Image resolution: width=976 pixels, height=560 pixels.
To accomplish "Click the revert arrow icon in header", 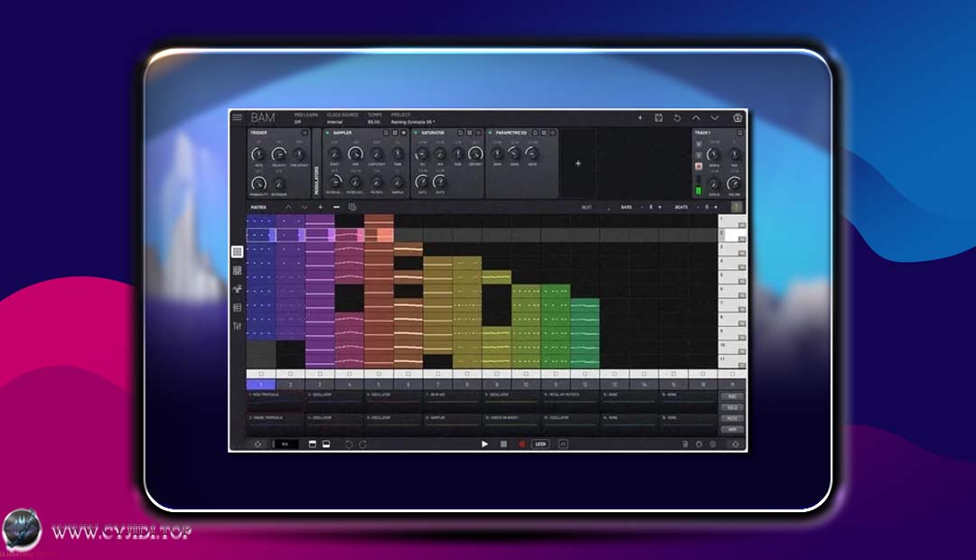I will pos(677,117).
